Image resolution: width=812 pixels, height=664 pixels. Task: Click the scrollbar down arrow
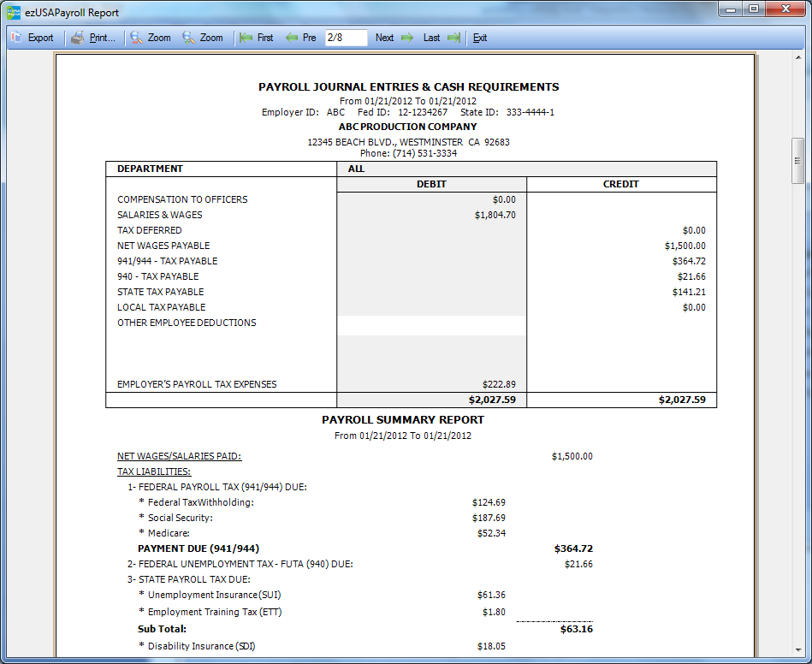[797, 650]
